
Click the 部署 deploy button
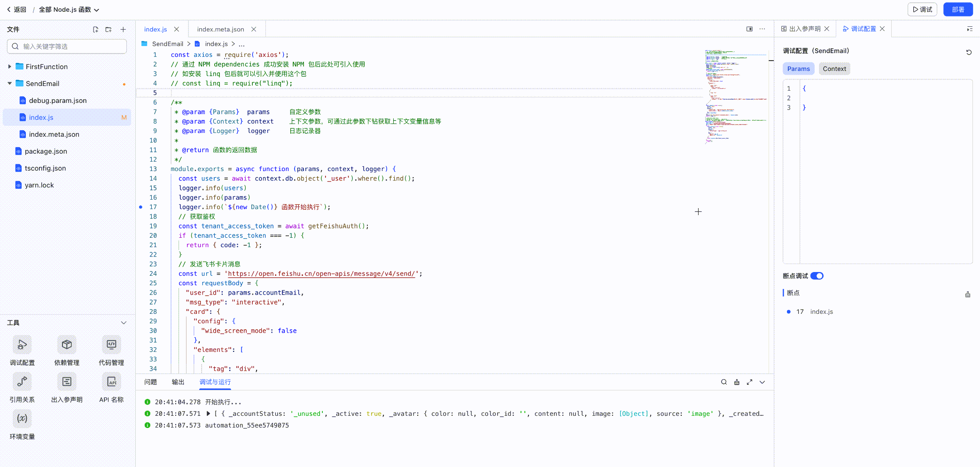click(x=958, y=9)
